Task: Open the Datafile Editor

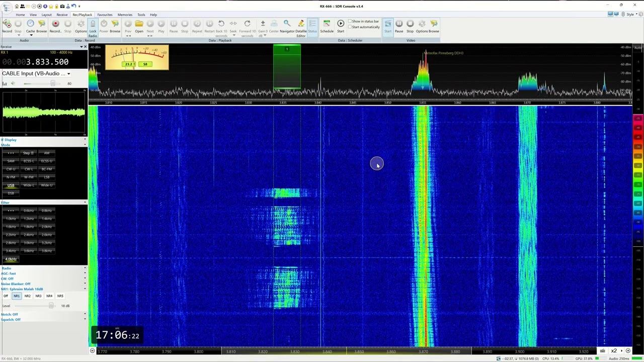Action: pyautogui.click(x=301, y=24)
